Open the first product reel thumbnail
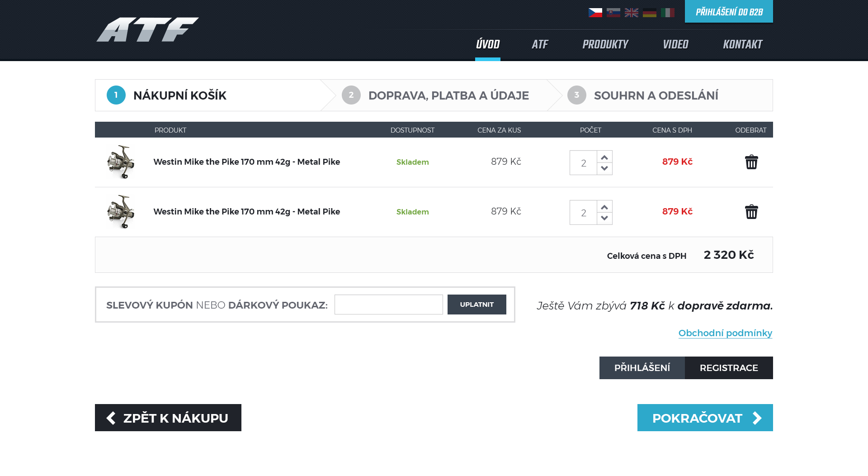The width and height of the screenshot is (868, 476). (x=121, y=162)
